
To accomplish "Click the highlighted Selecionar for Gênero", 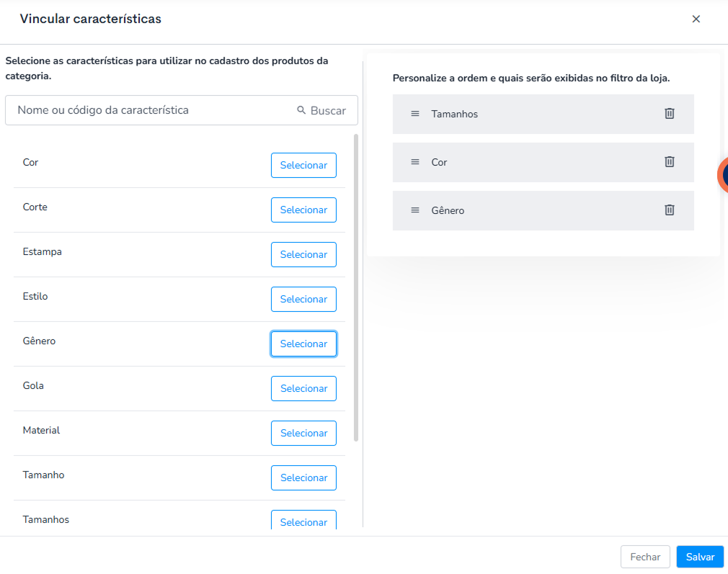I will pyautogui.click(x=303, y=344).
